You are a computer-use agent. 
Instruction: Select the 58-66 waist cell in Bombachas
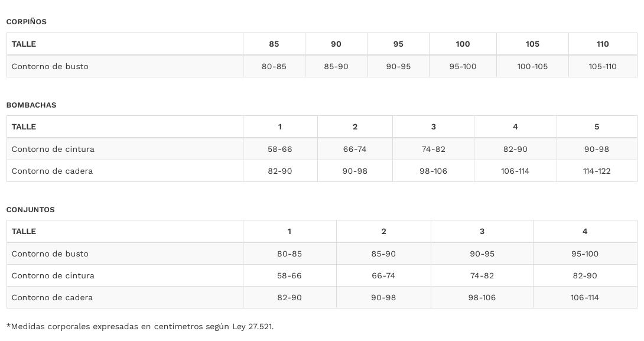(280, 150)
